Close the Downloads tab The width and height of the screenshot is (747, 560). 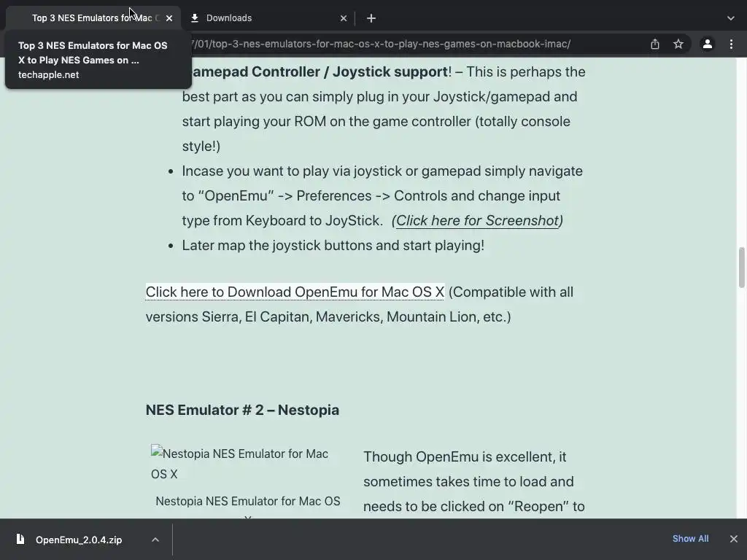344,18
